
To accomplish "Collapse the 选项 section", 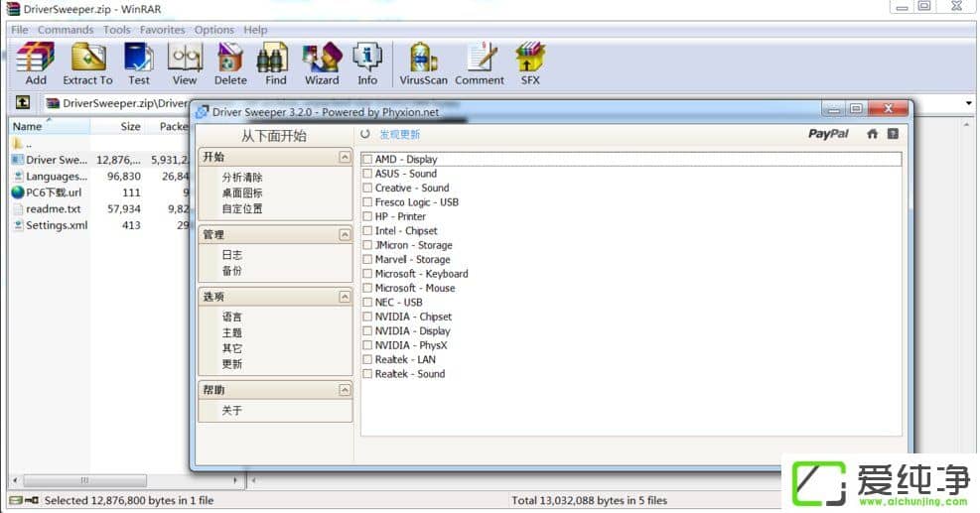I will 345,296.
